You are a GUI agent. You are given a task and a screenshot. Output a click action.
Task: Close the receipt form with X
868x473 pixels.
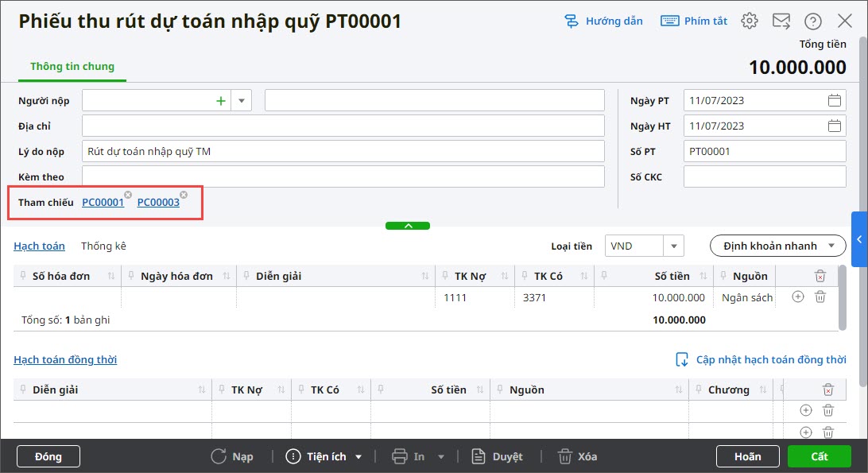coord(845,21)
